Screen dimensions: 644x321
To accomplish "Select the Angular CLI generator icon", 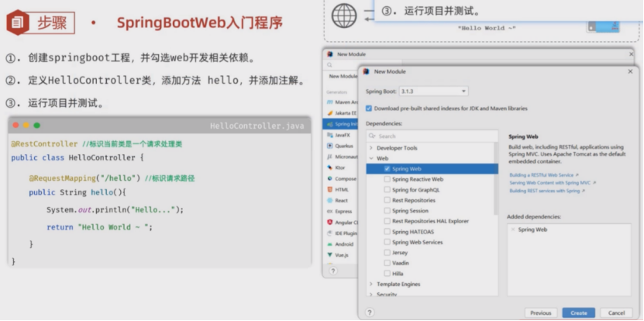I will [x=330, y=223].
